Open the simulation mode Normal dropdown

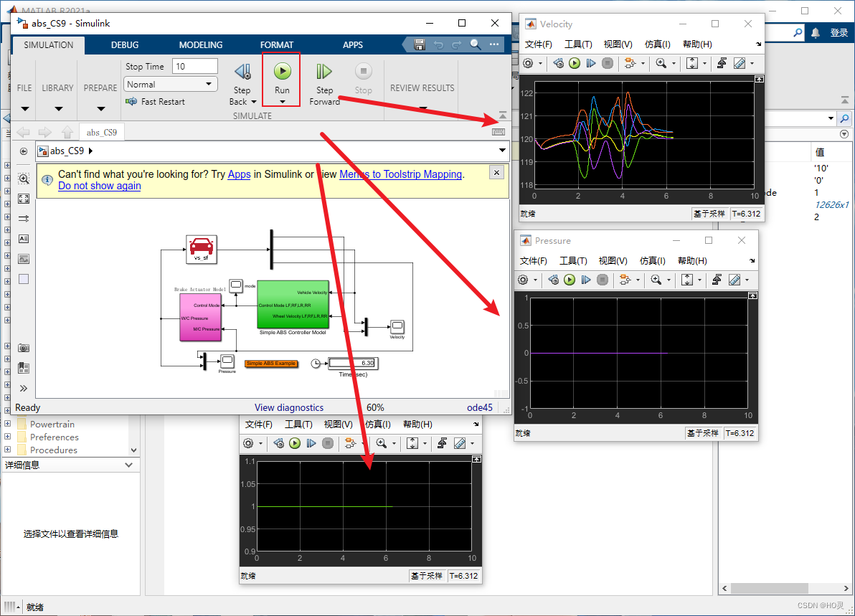171,85
